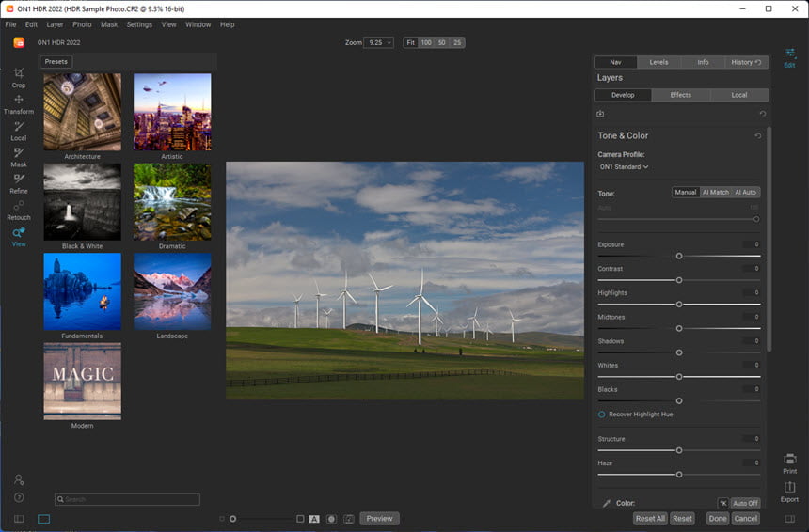Open the Black & White preset thumbnail
This screenshot has height=532, width=809.
pyautogui.click(x=83, y=201)
